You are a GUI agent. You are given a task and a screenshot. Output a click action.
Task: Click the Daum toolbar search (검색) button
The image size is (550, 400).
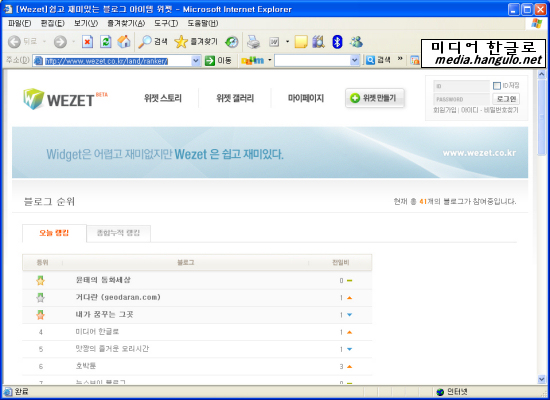[x=378, y=60]
